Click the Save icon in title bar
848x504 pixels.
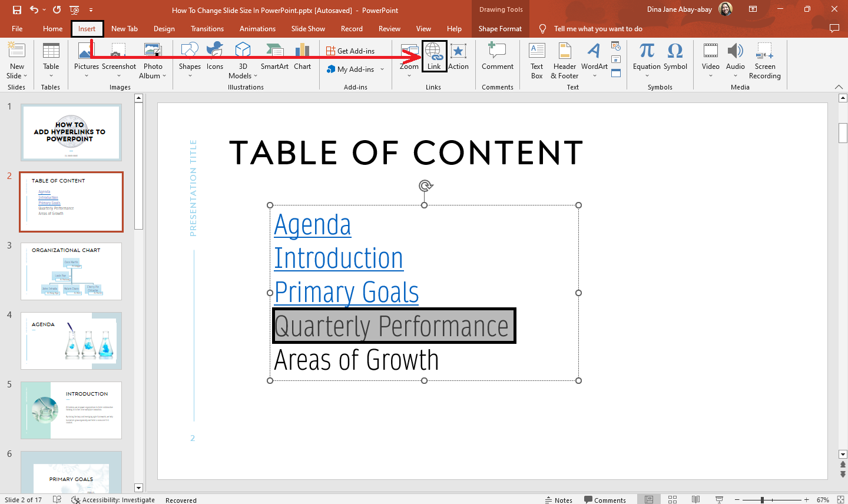(16, 10)
